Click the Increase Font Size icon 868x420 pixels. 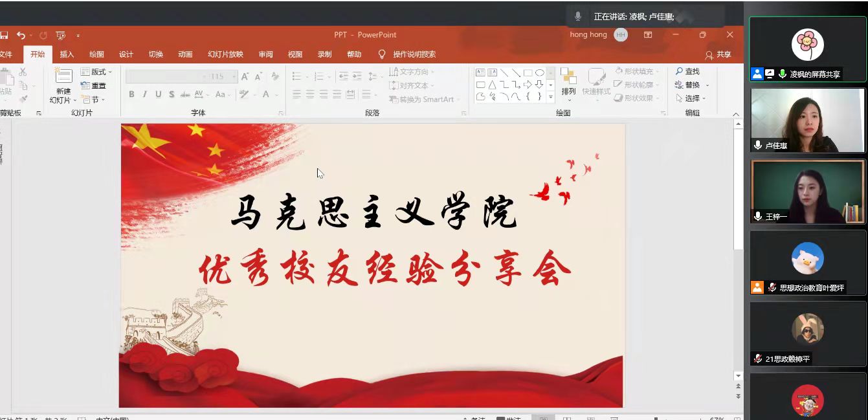point(245,76)
